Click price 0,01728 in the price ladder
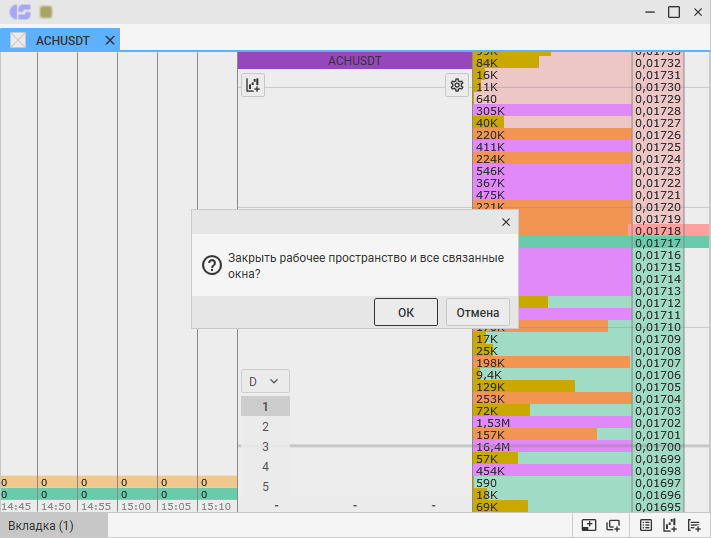Screen dimensions: 711x538 coord(658,111)
